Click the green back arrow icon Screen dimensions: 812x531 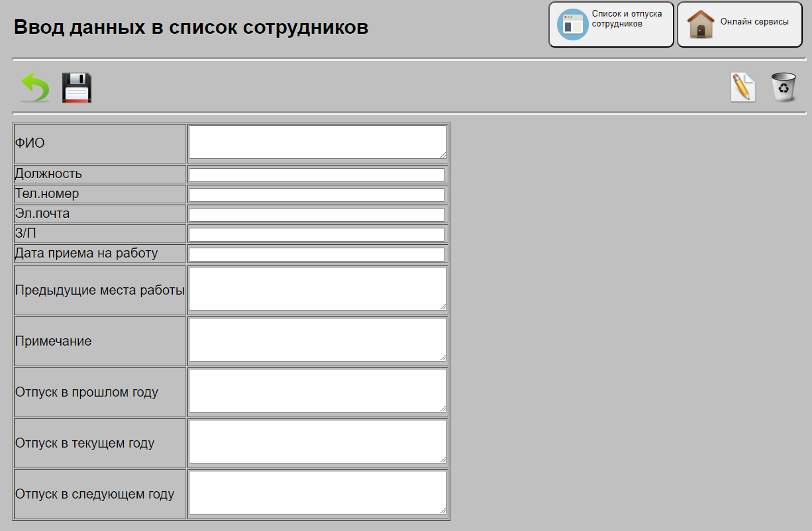coord(33,87)
